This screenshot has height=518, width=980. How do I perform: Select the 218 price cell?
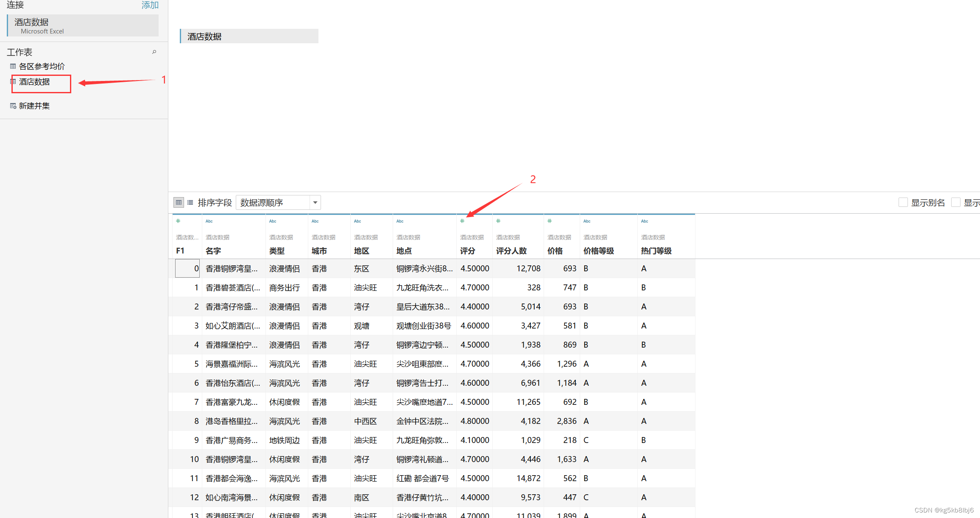pos(562,440)
